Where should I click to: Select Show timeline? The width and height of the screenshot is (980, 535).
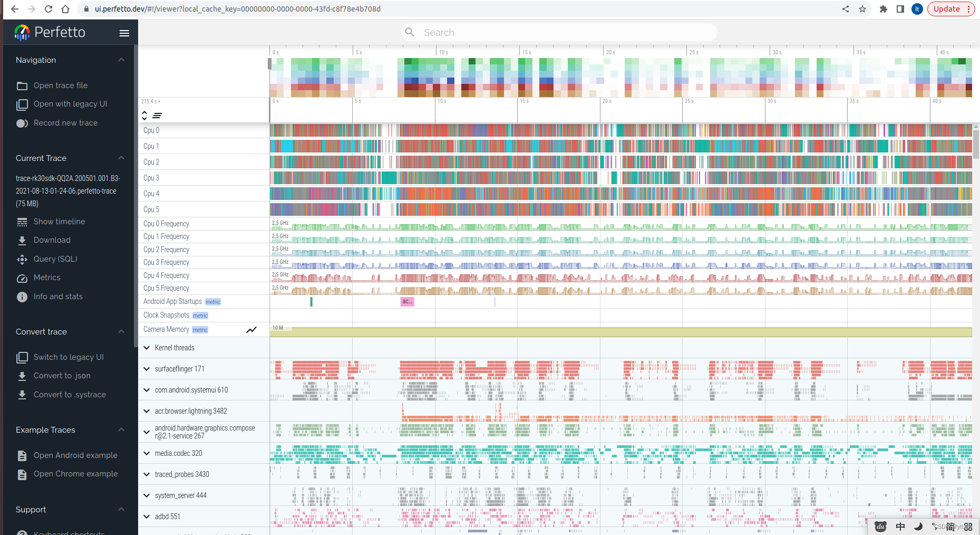click(x=60, y=222)
